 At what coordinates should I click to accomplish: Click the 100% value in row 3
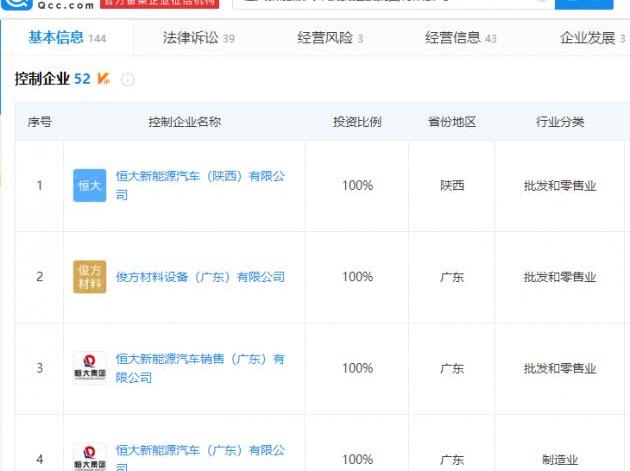click(357, 368)
